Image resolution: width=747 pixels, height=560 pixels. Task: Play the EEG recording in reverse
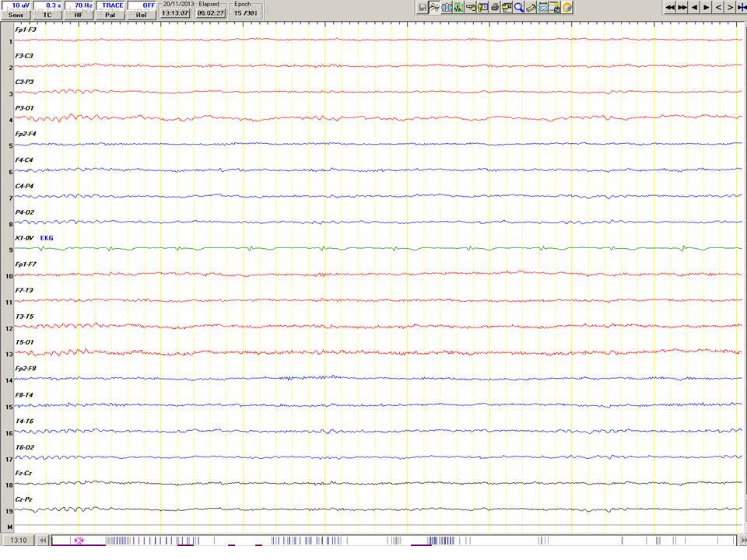694,7
